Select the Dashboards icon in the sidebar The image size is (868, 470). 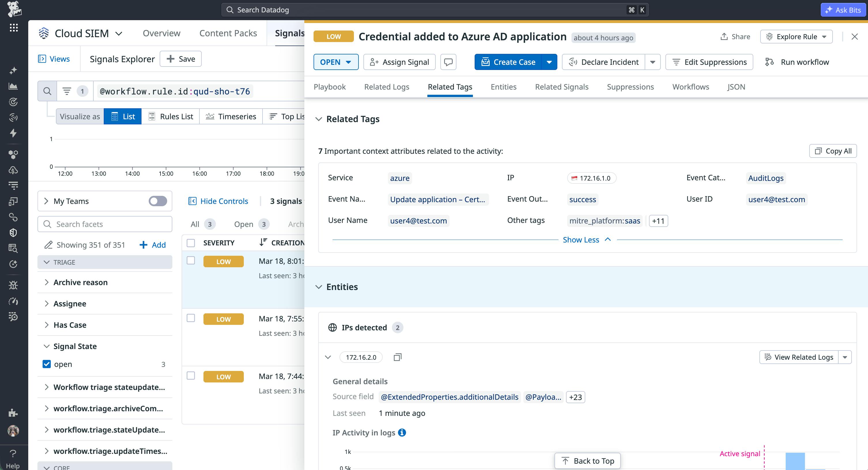coord(14,86)
